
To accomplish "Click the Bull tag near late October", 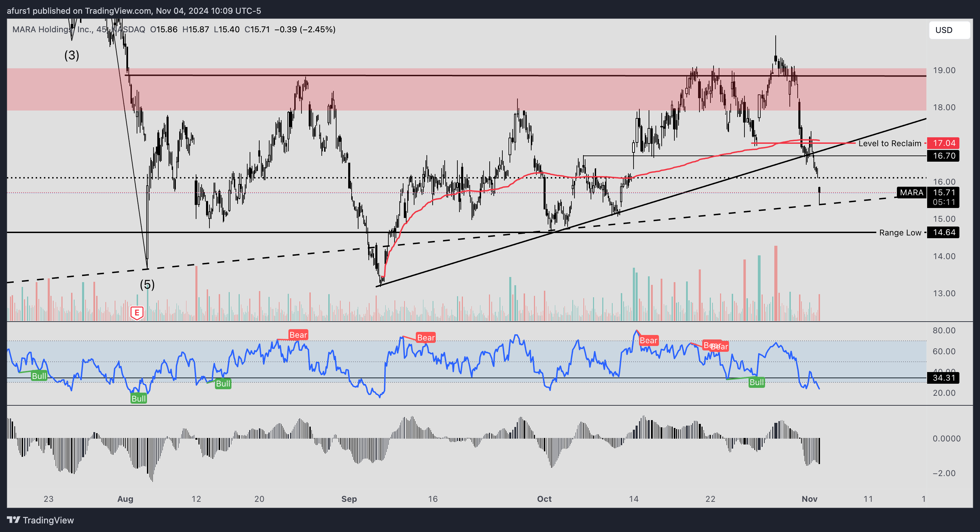I will (x=756, y=382).
